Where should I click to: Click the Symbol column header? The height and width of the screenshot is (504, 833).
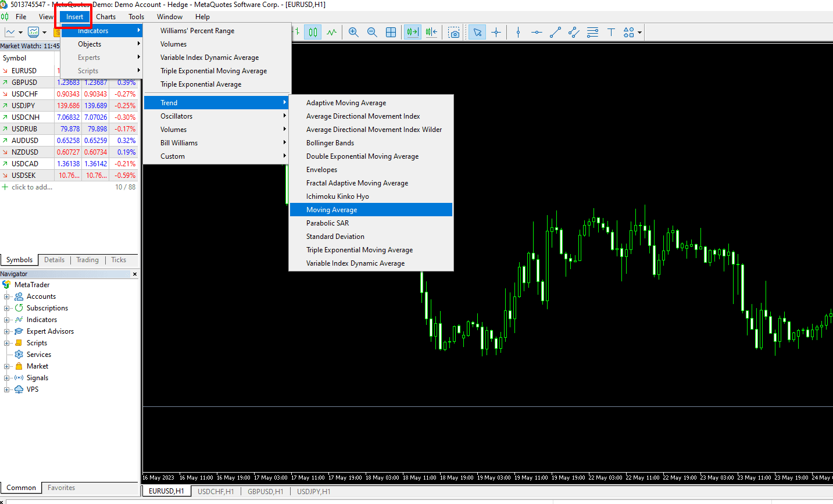pos(27,58)
